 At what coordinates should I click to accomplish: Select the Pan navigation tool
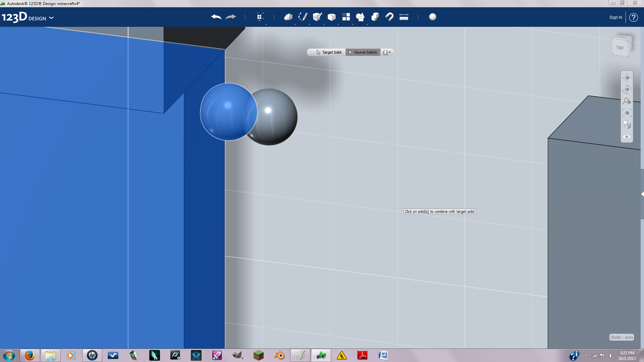tap(627, 78)
